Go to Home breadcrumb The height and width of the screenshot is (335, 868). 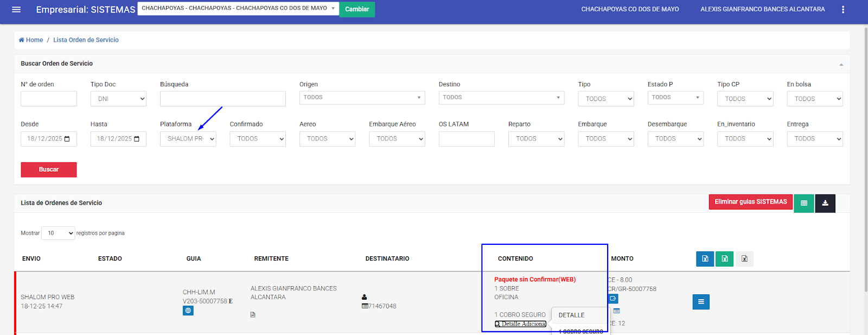coord(31,40)
